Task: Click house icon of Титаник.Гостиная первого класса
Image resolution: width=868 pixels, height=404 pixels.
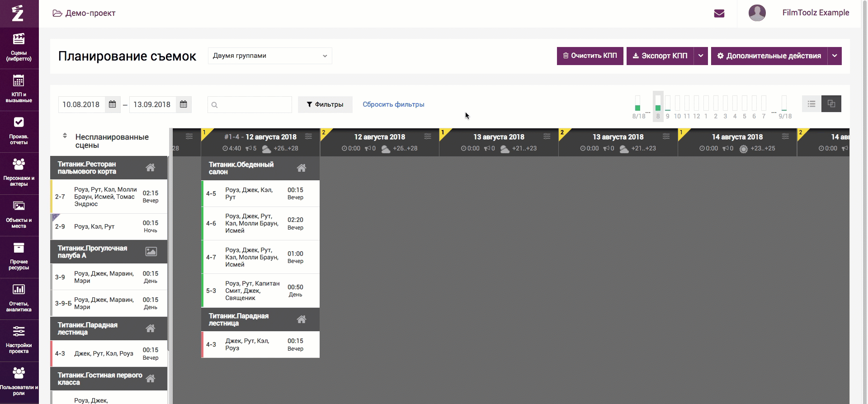Action: (151, 379)
